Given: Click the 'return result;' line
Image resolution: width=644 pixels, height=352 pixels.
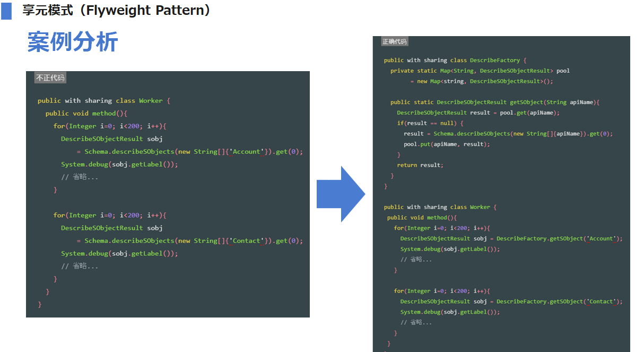Looking at the screenshot, I should pyautogui.click(x=420, y=165).
